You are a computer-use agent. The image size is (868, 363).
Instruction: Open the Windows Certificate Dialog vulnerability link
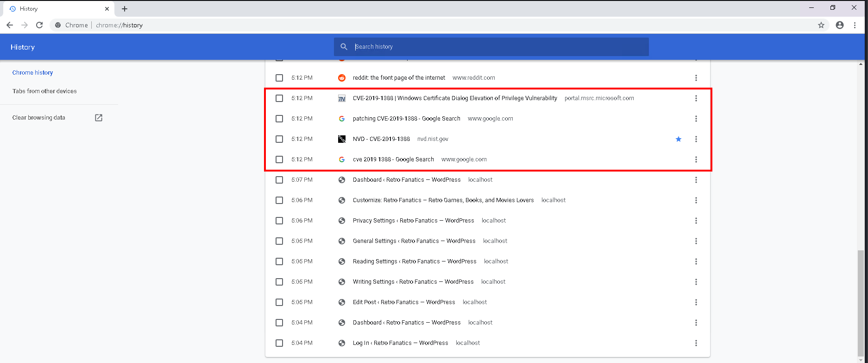(x=454, y=98)
